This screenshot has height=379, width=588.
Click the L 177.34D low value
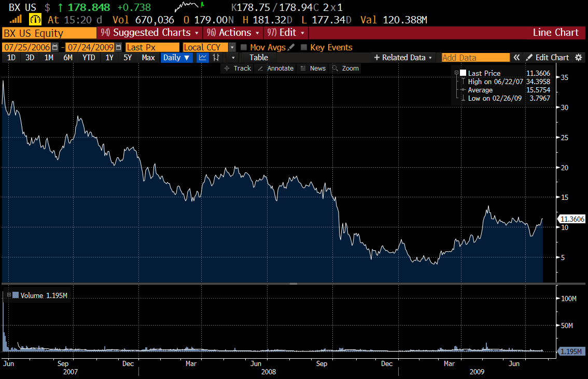pos(326,20)
